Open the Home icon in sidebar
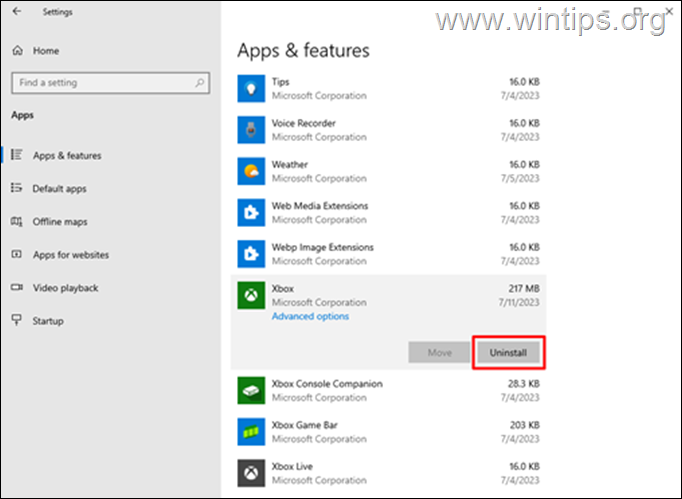Screen dimensions: 682x499 click(17, 50)
